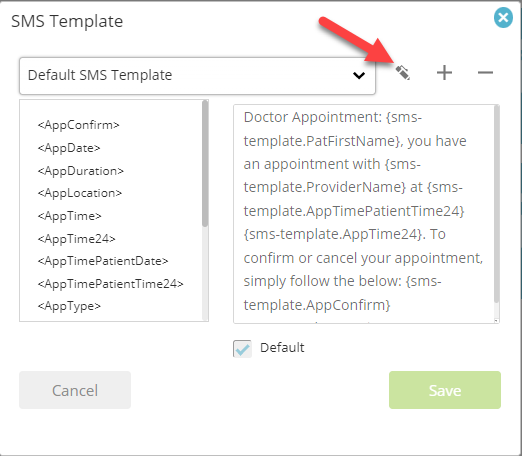
Task: Add new template with plus icon
Action: pos(444,73)
